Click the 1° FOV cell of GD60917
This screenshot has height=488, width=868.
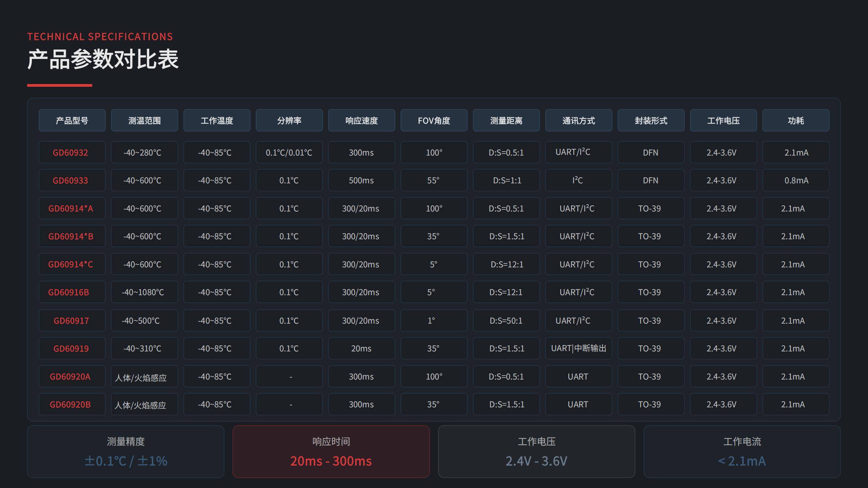coord(434,321)
